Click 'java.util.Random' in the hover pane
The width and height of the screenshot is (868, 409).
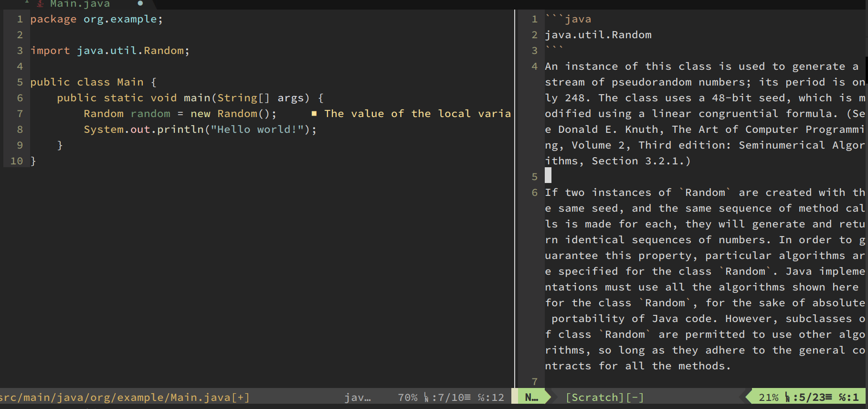pos(598,35)
